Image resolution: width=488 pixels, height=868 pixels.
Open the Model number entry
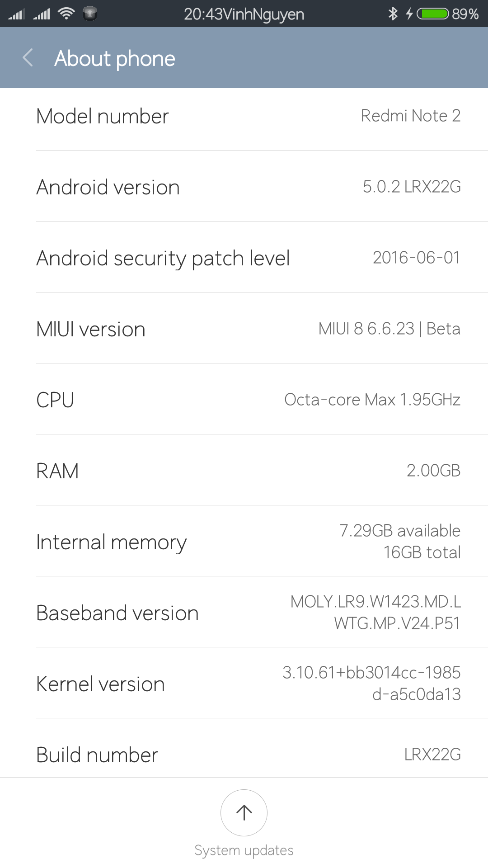[244, 116]
